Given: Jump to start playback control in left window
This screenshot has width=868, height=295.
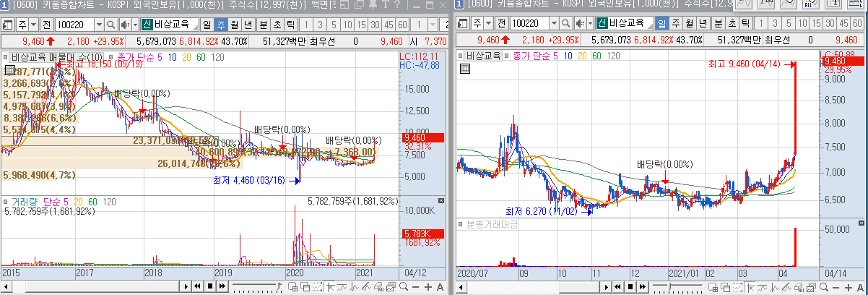Looking at the screenshot, I should point(197,287).
